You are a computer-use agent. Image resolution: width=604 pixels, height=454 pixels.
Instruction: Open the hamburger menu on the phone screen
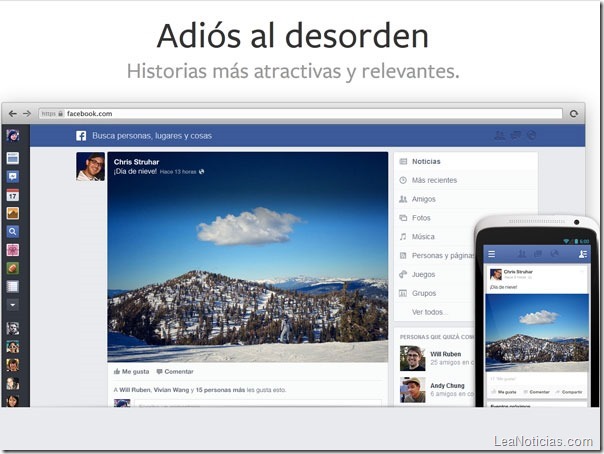(492, 254)
